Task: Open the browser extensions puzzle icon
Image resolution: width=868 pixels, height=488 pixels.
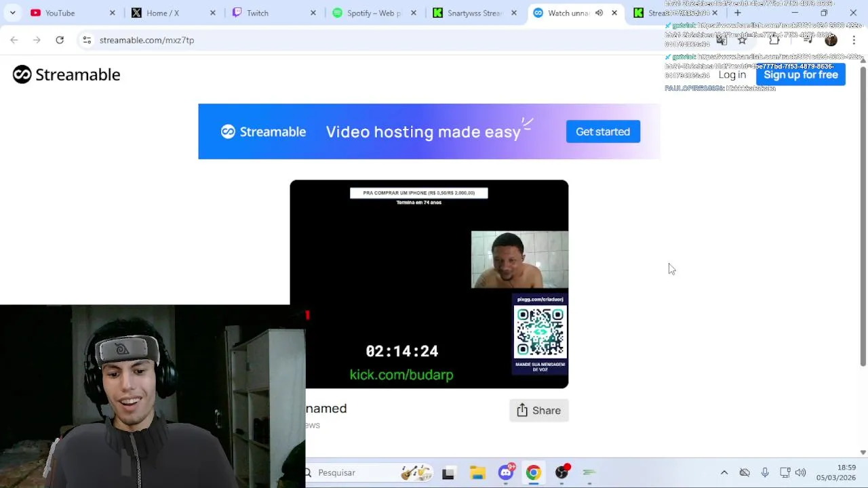Action: (774, 40)
